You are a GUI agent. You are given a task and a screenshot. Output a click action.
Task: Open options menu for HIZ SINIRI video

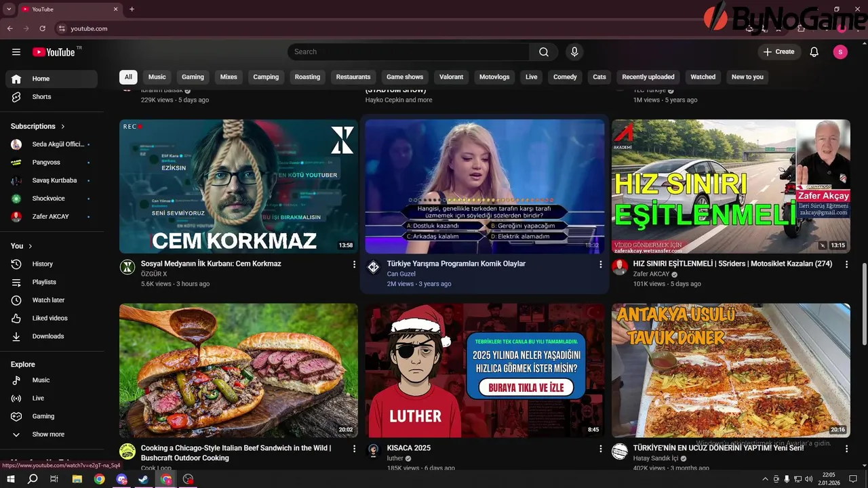tap(846, 264)
